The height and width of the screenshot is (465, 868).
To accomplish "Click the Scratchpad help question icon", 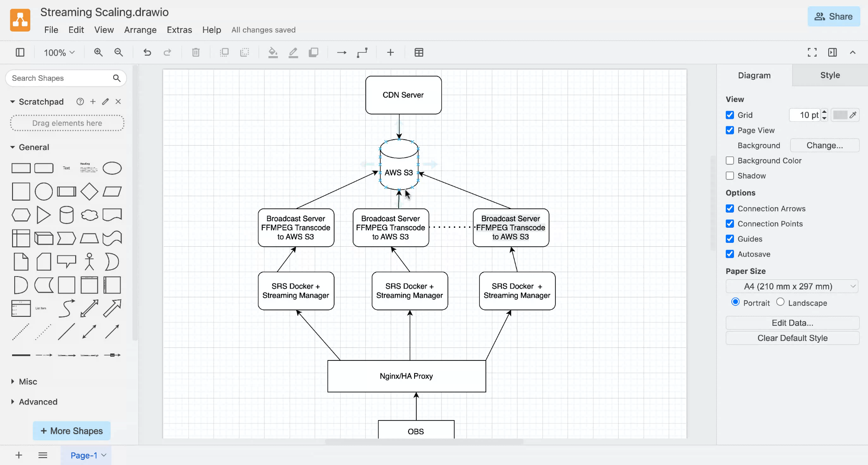I will (x=80, y=102).
